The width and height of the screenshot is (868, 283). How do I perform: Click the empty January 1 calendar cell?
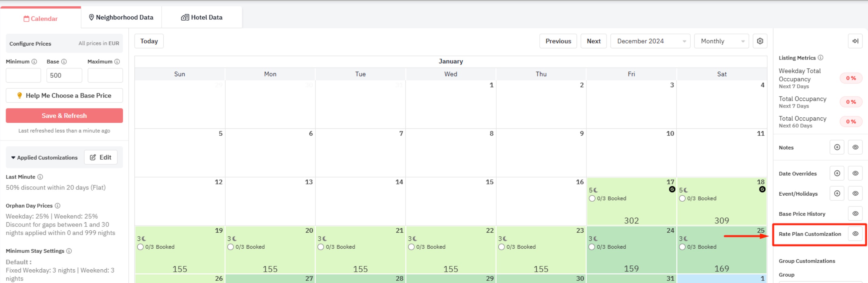[x=450, y=104]
